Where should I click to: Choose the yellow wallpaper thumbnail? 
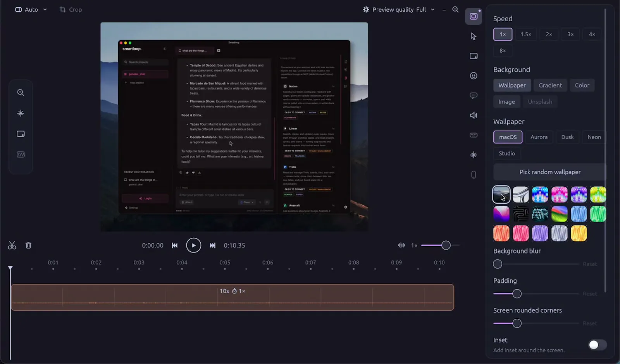579,234
